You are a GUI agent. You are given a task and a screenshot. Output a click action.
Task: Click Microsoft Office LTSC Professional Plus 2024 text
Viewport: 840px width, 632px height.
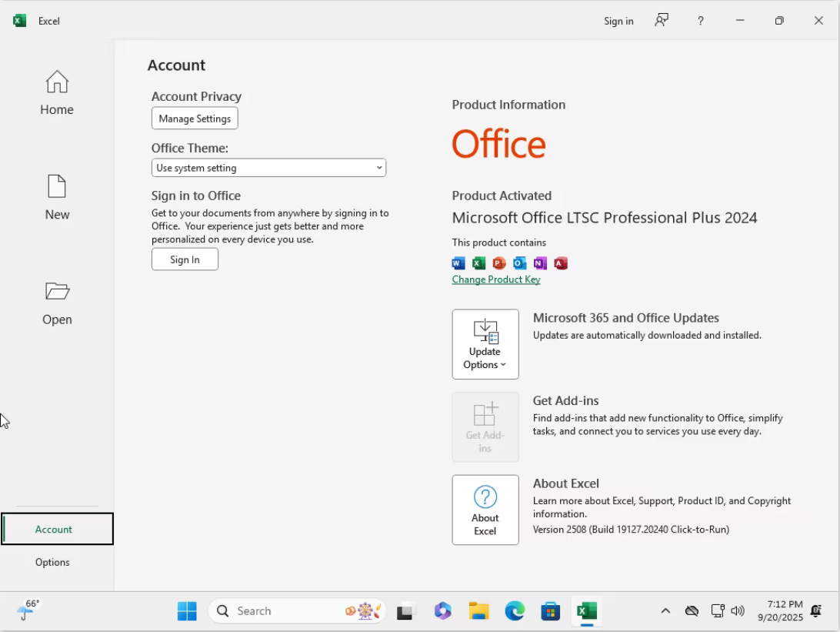(x=605, y=218)
